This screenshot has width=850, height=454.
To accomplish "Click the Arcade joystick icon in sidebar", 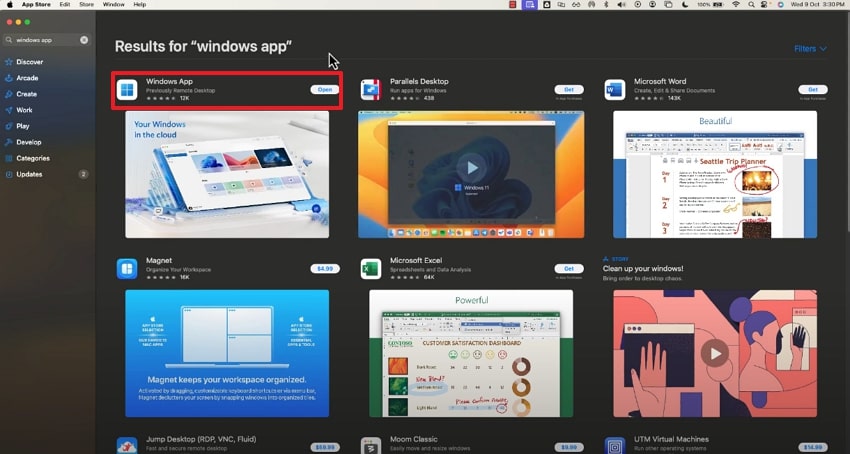I will pyautogui.click(x=9, y=78).
